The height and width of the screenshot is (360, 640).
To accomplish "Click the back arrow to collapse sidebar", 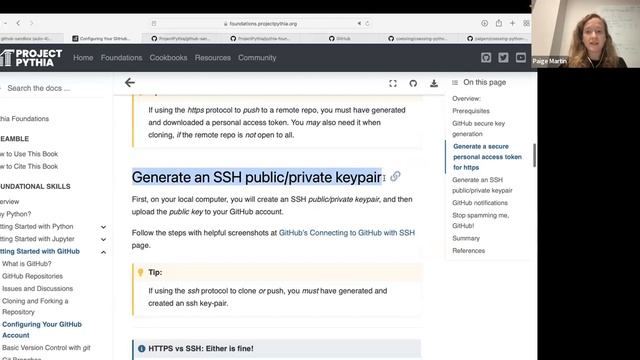I will 130,83.
